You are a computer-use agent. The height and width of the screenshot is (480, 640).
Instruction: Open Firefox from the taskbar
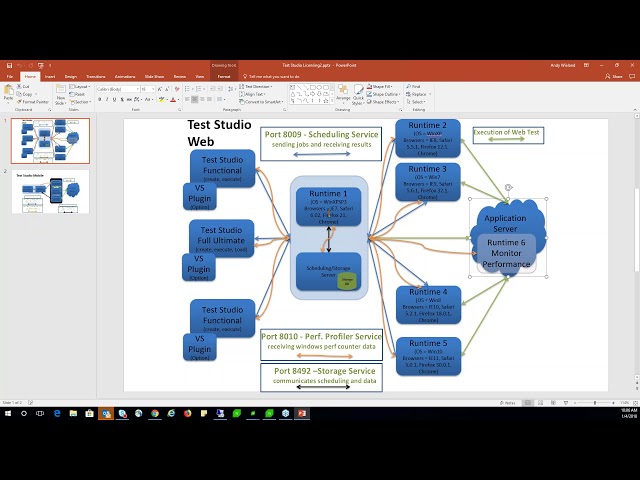pyautogui.click(x=187, y=413)
